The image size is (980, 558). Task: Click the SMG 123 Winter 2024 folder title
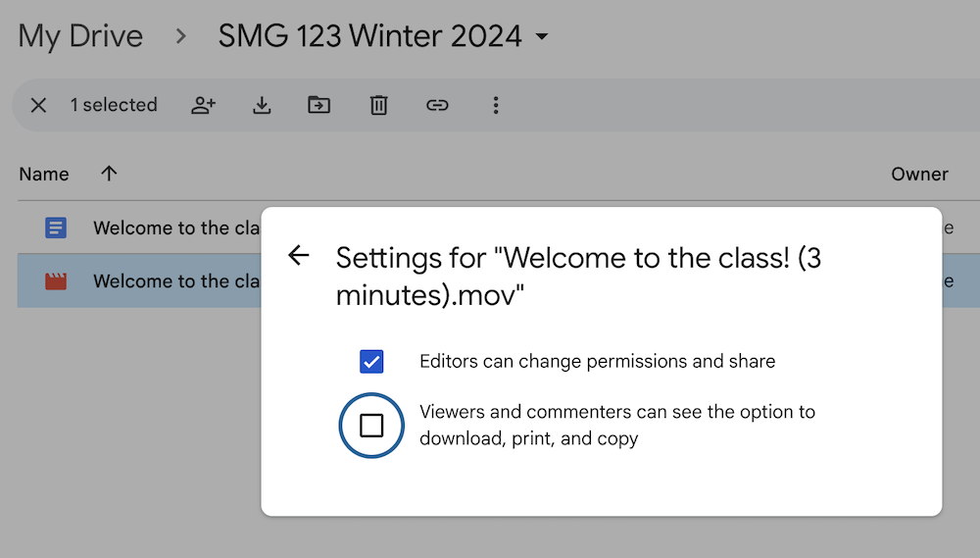[x=369, y=37]
